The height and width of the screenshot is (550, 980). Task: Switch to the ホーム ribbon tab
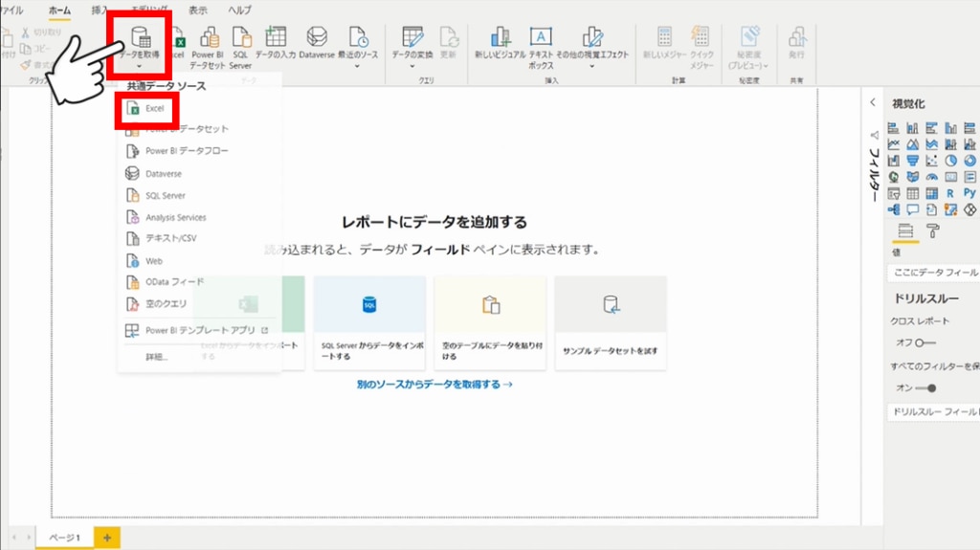[60, 10]
